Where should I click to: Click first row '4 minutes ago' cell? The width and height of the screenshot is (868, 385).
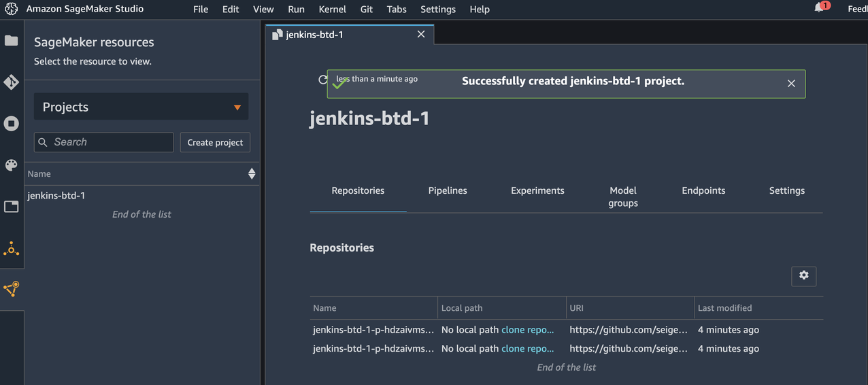pos(729,329)
